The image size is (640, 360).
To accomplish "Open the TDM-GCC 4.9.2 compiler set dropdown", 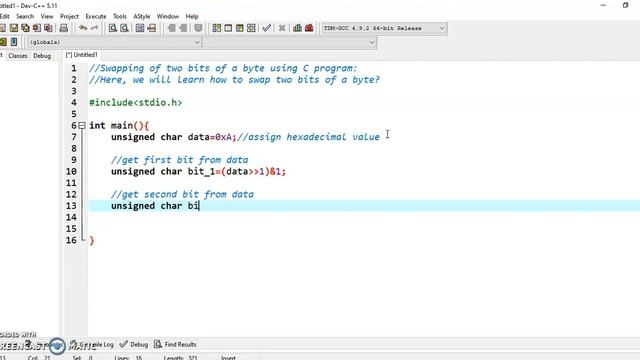I will click(384, 28).
